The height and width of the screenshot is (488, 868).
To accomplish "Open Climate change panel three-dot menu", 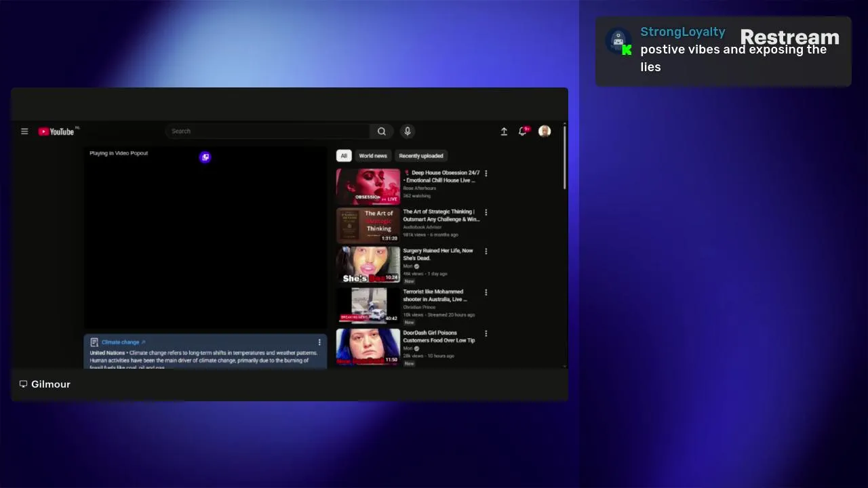I will point(319,342).
